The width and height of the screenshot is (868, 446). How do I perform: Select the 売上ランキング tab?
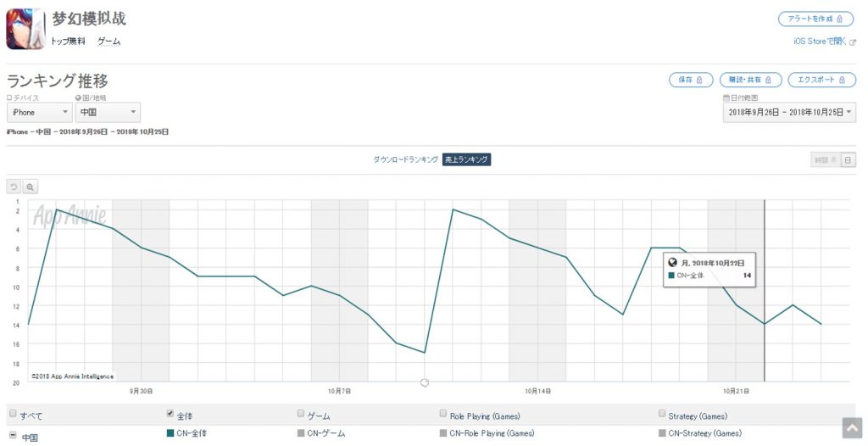tap(466, 159)
